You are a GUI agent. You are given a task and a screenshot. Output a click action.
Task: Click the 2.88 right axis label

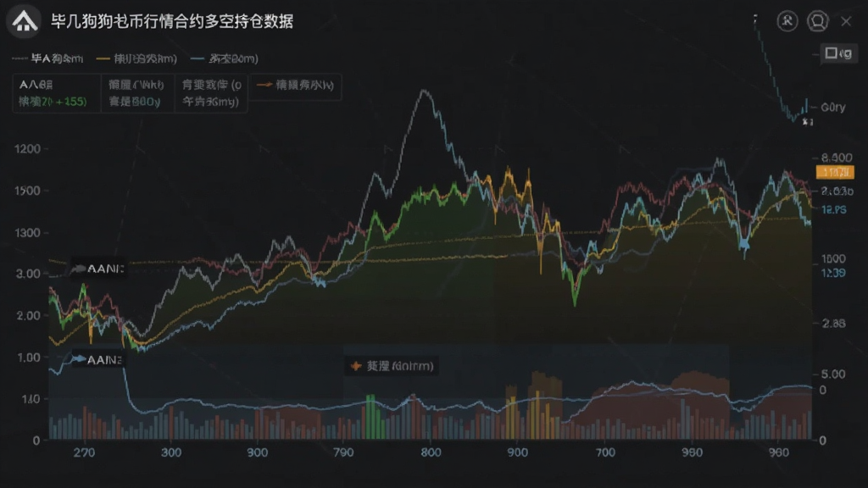coord(834,323)
